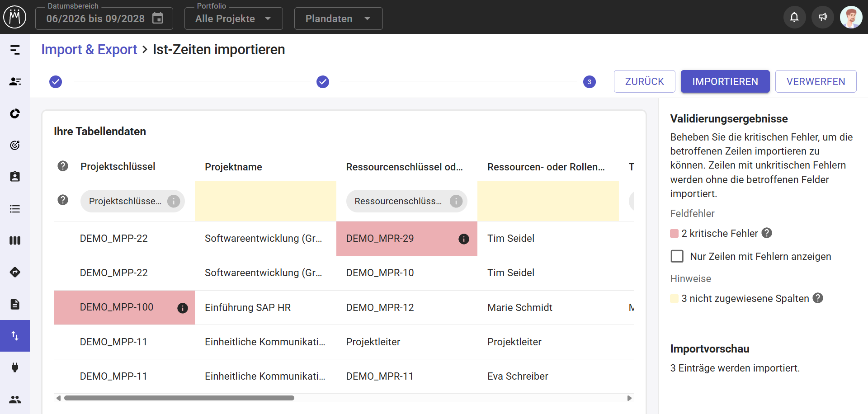Open the refresh-style reports sidebar icon
868x414 pixels.
coord(15,113)
